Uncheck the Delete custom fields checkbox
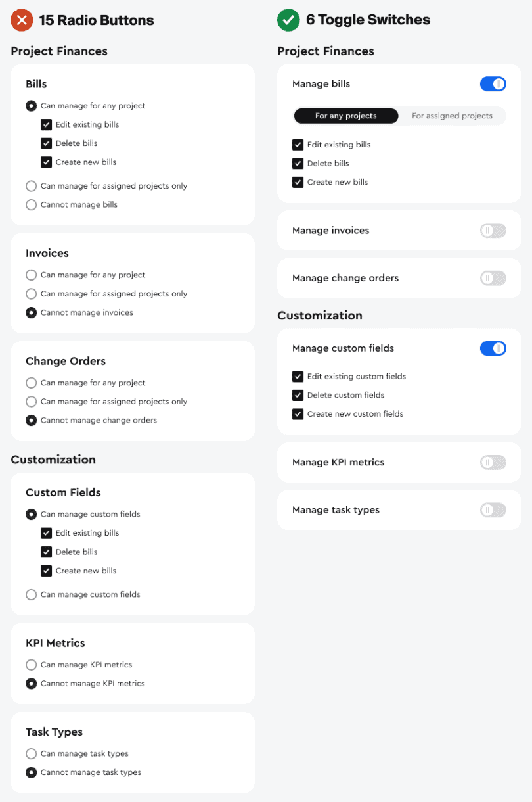This screenshot has width=532, height=802. tap(298, 396)
